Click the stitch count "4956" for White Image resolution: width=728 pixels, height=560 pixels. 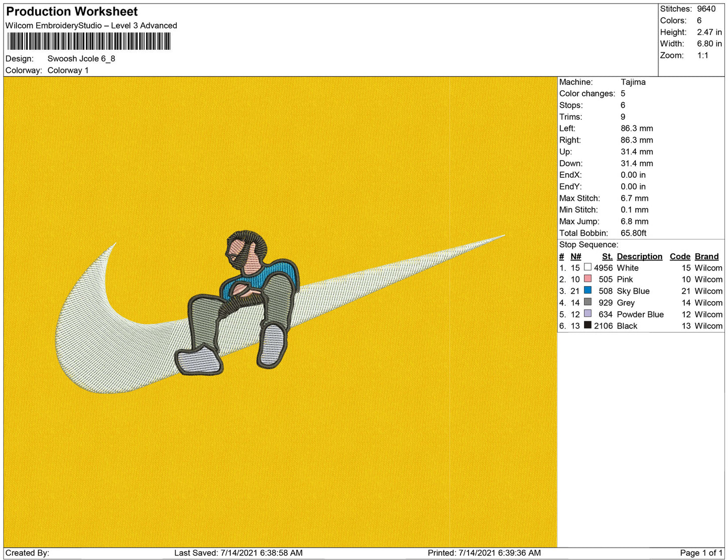604,268
